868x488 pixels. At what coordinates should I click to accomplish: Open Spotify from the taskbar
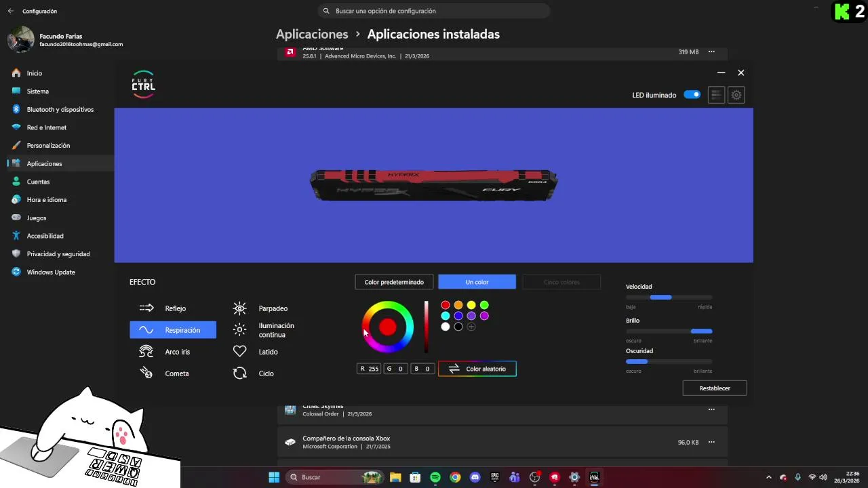pos(435,477)
